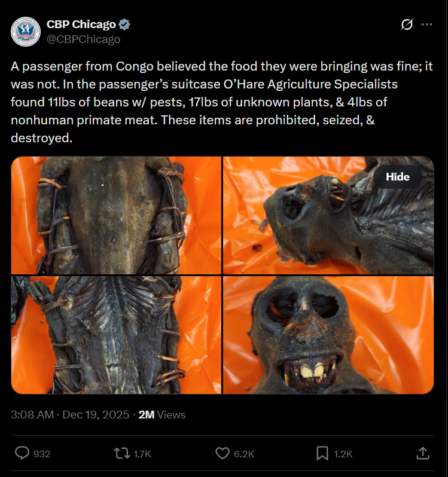Repost this CBP Chicago tweet
Viewport: 448px width, 477px height.
click(121, 453)
